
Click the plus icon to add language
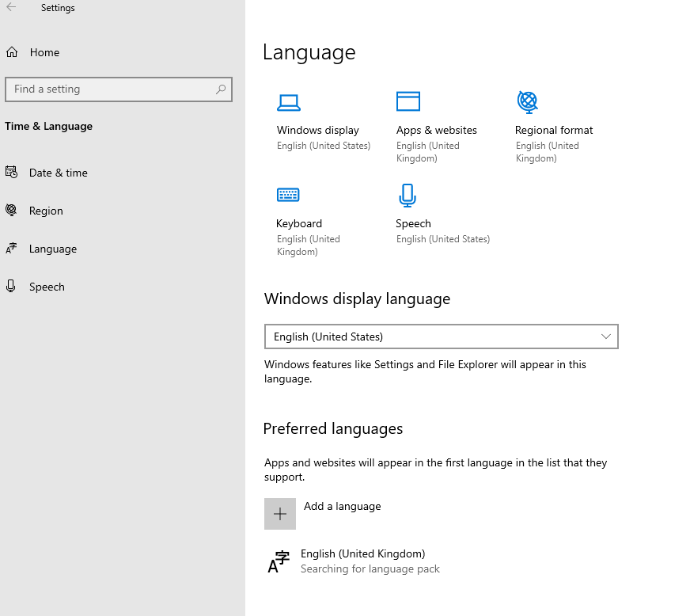pos(280,514)
